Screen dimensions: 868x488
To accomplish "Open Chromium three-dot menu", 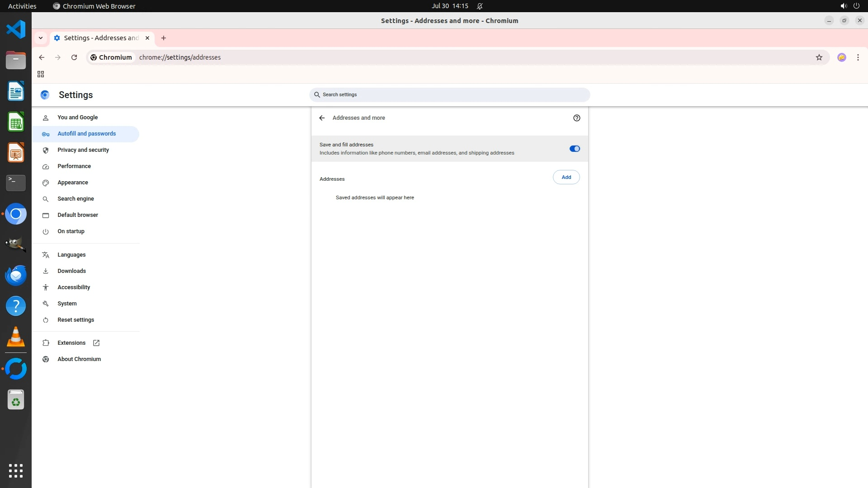I will [x=858, y=57].
